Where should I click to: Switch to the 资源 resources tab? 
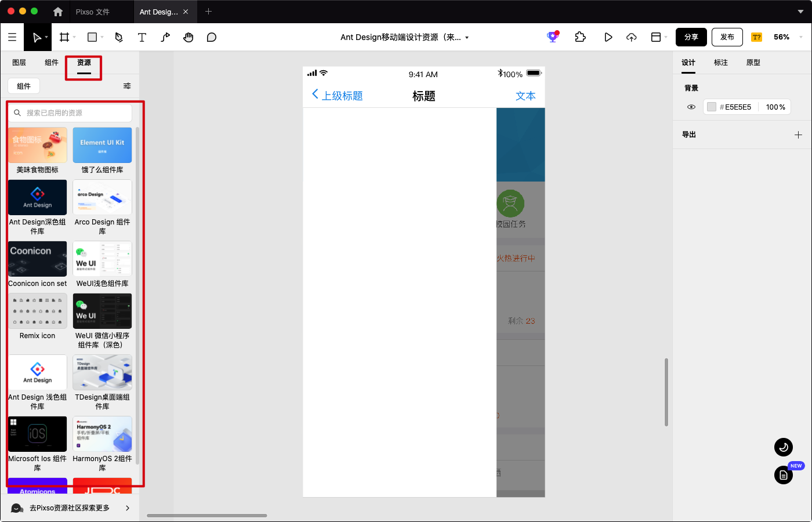(84, 63)
